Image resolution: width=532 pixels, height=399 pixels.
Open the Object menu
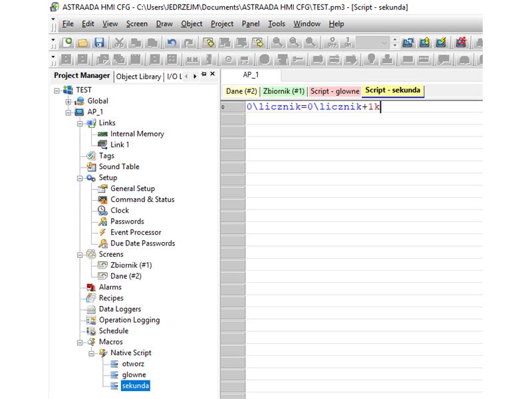(192, 24)
